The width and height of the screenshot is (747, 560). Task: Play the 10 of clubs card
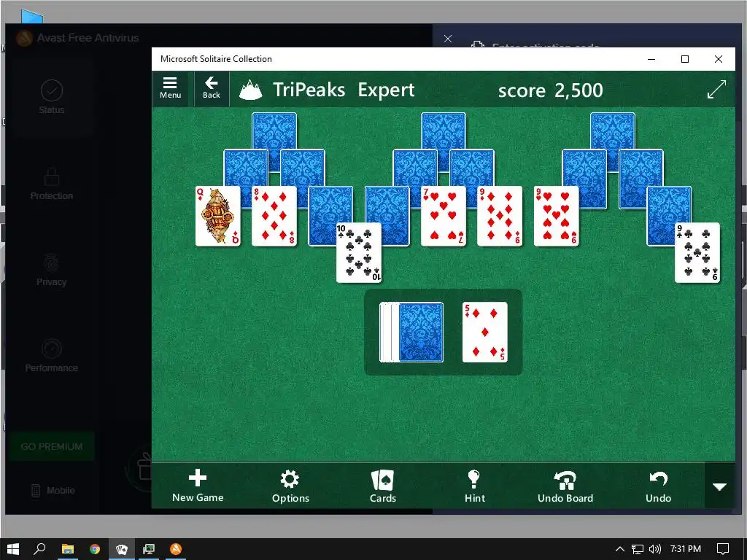(x=359, y=253)
